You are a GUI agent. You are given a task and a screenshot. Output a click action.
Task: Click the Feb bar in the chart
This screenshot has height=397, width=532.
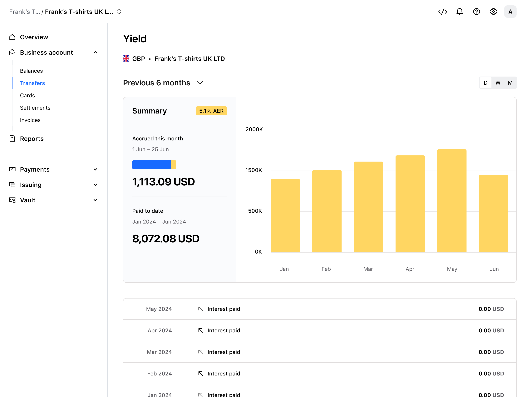tap(327, 211)
